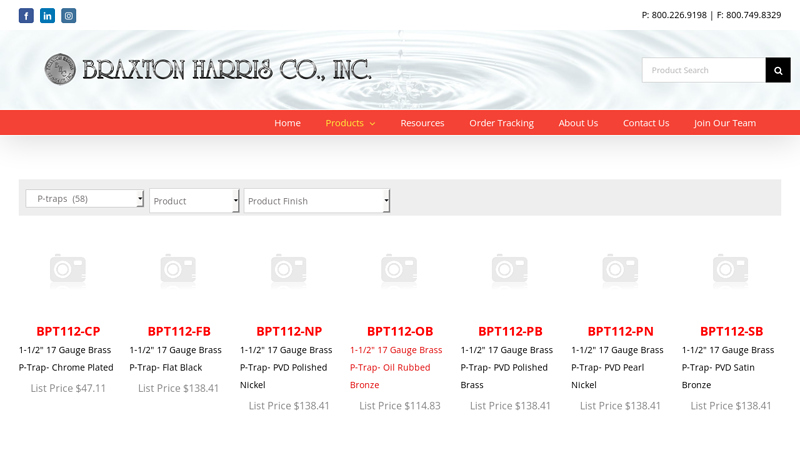Open the Product filter dropdown
Viewport: 800px width, 450px height.
(194, 201)
